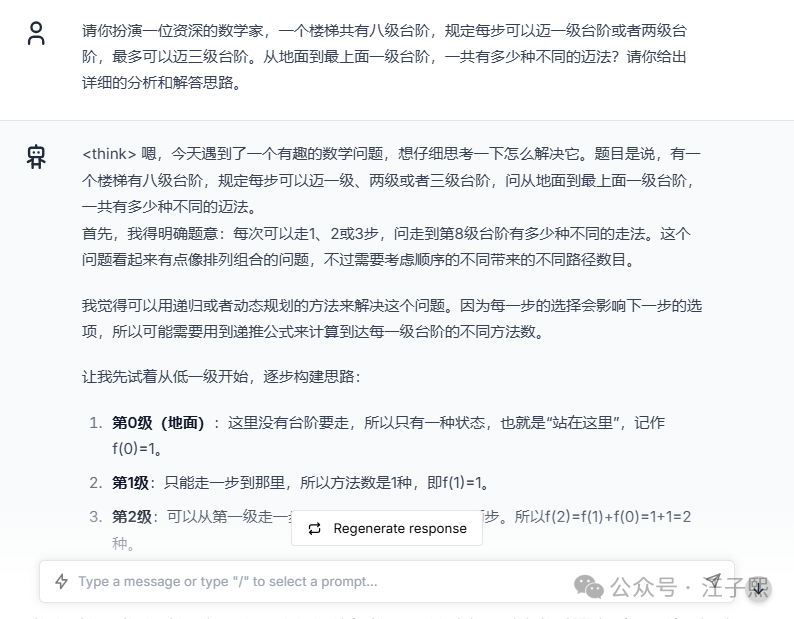Send the message with paper plane icon
The image size is (794, 619).
point(713,581)
